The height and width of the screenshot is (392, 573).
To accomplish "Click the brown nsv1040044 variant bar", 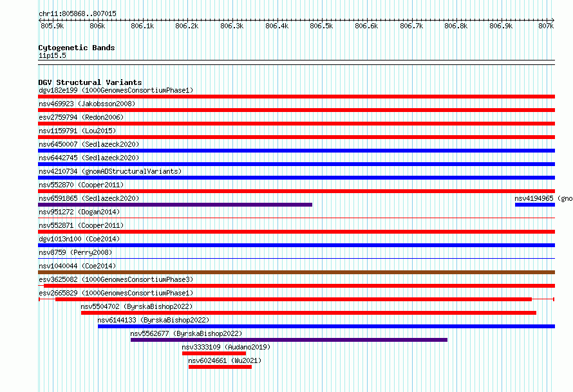I will [296, 272].
